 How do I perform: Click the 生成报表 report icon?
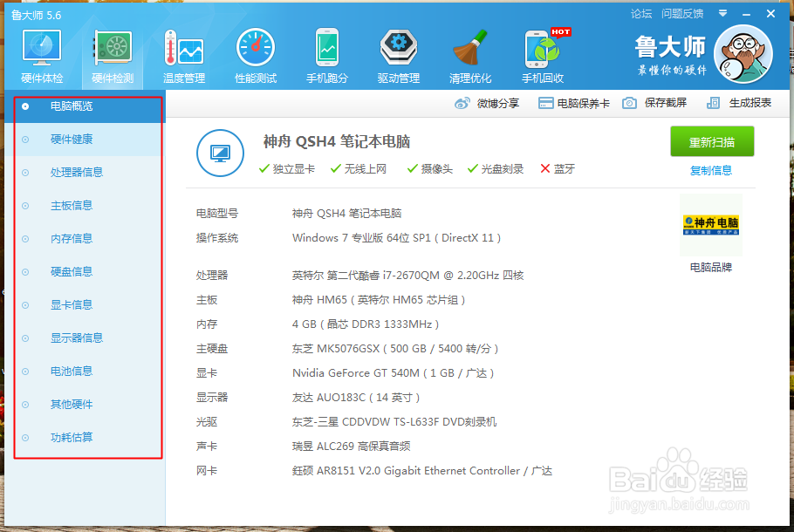point(713,103)
